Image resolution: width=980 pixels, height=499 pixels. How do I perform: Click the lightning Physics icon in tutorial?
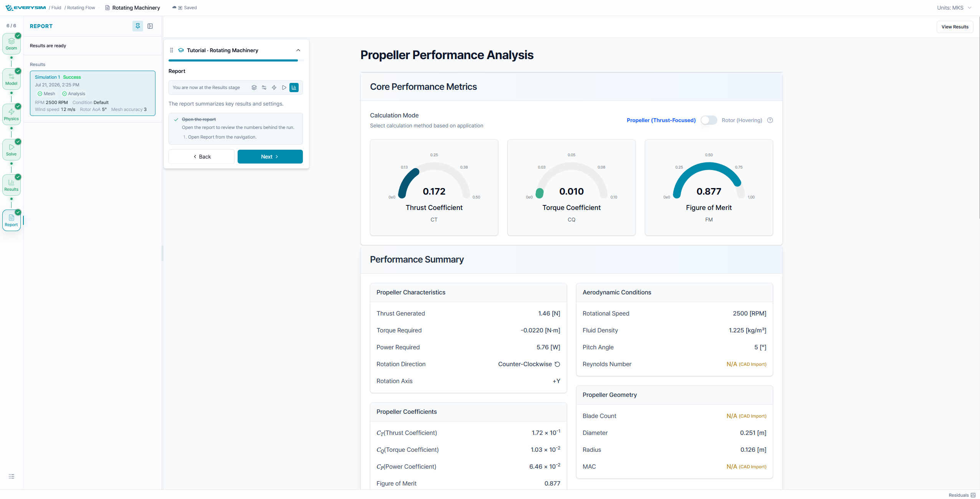pyautogui.click(x=274, y=88)
